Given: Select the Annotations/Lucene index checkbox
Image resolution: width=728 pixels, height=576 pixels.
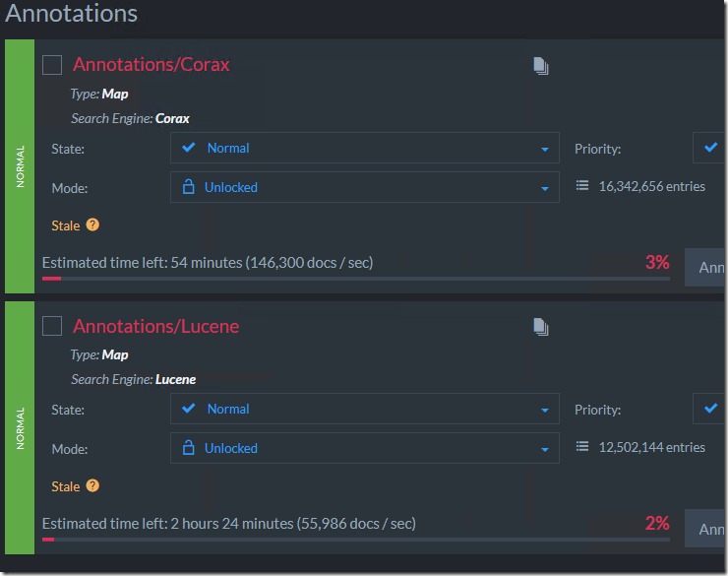Looking at the screenshot, I should point(52,326).
